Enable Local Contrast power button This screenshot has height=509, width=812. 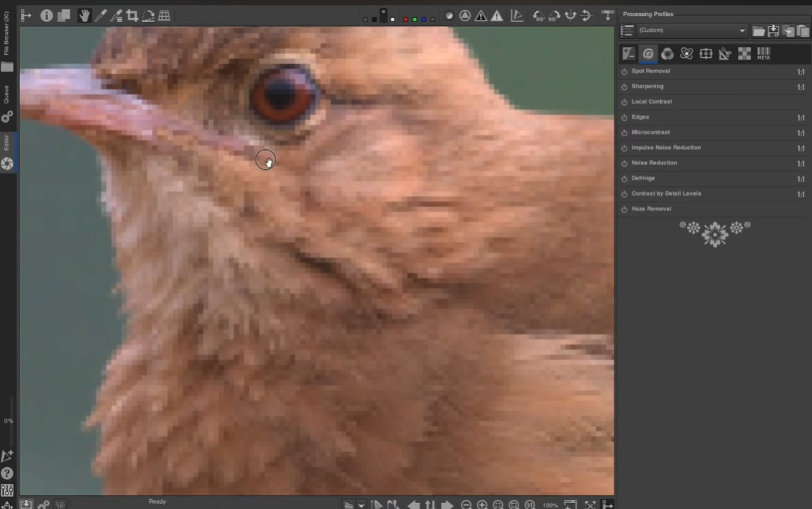tap(624, 102)
